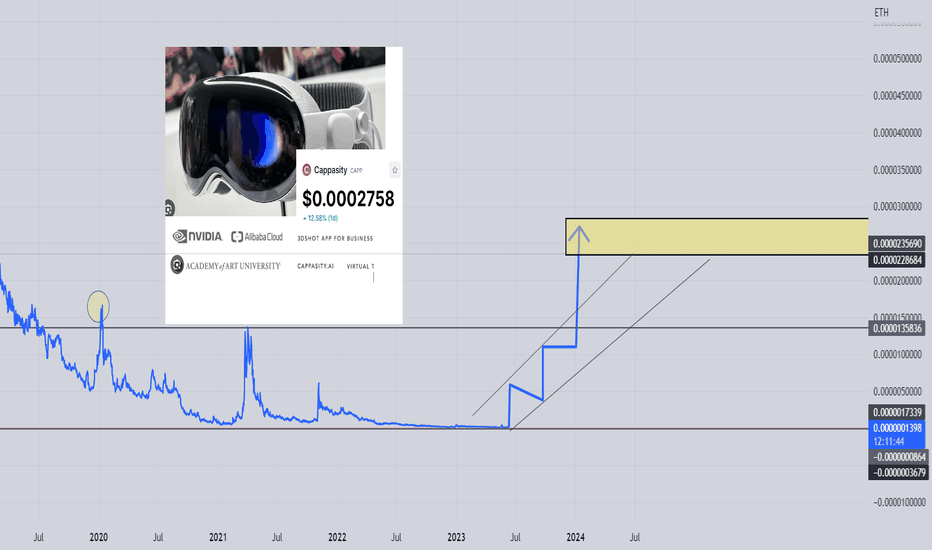This screenshot has width=932, height=550.
Task: Click the 2021 label on the time axis
Action: point(218,538)
